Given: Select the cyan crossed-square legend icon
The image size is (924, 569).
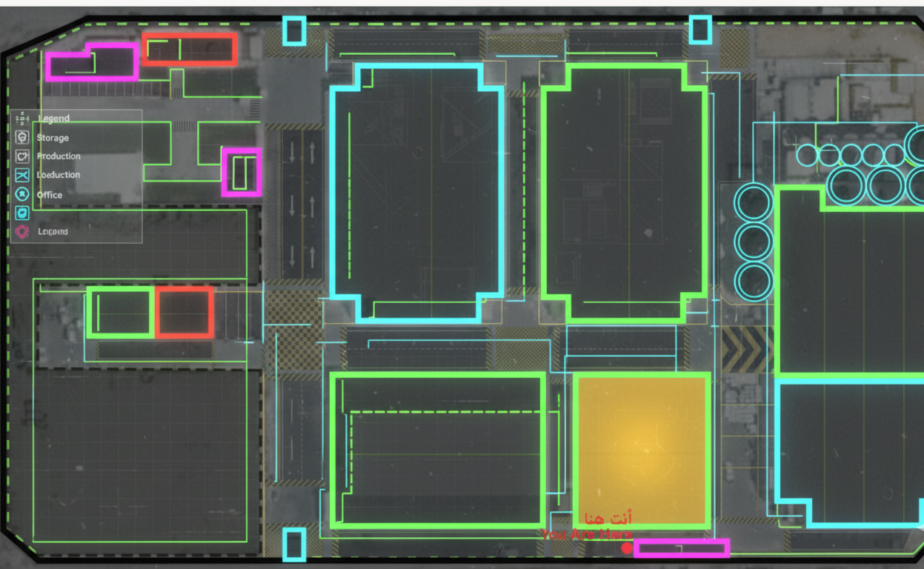Looking at the screenshot, I should tap(22, 176).
